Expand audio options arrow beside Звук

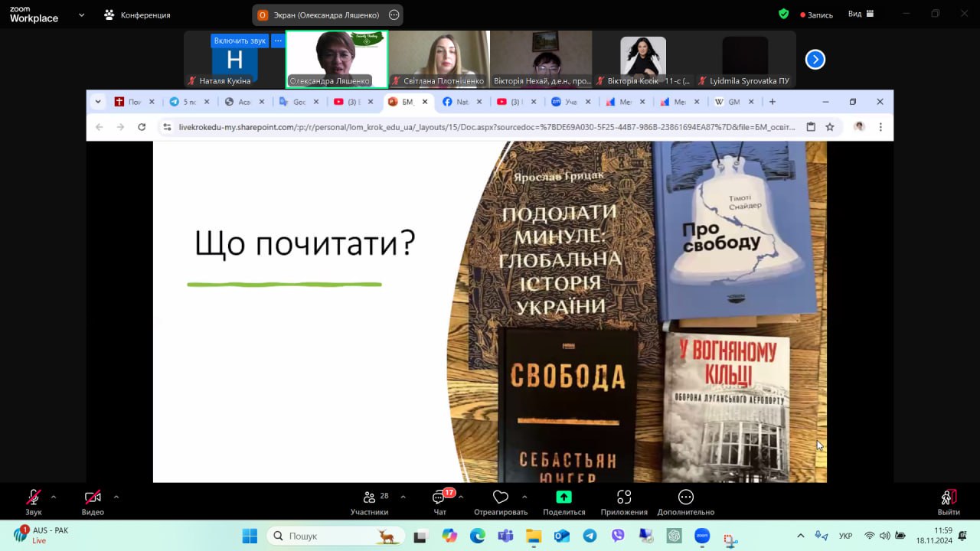click(54, 497)
